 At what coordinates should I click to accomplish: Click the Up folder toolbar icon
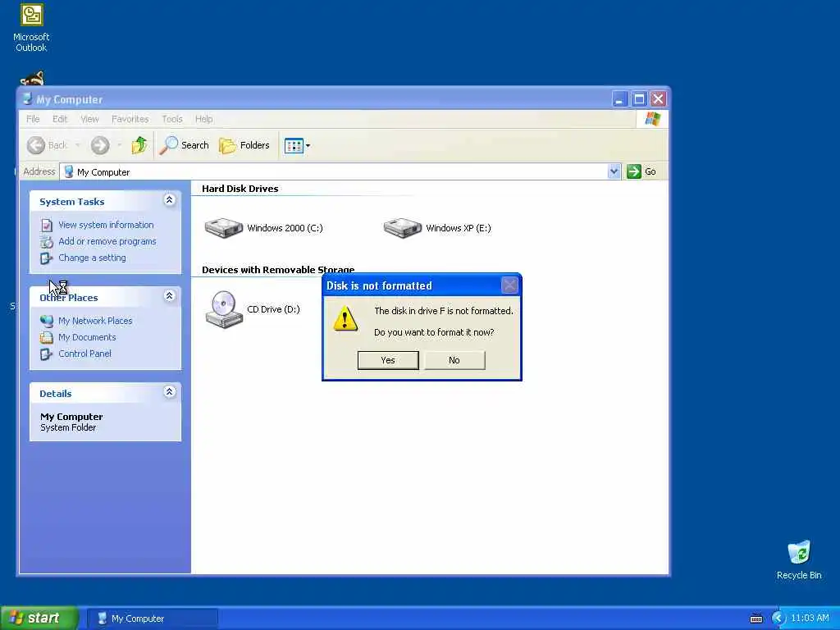(139, 145)
